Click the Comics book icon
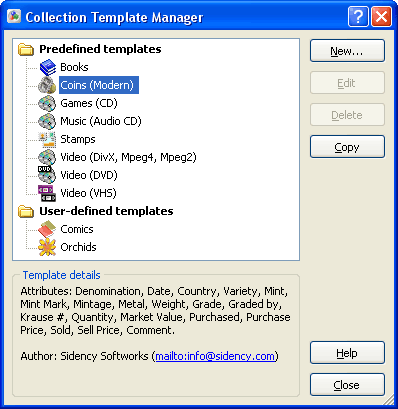 tap(47, 229)
